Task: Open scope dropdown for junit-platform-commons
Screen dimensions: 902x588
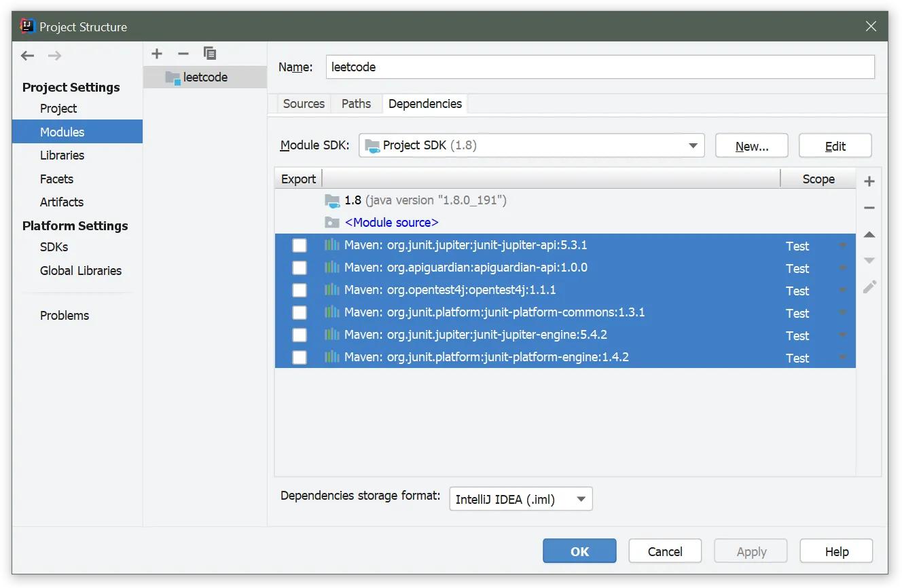Action: [x=843, y=313]
